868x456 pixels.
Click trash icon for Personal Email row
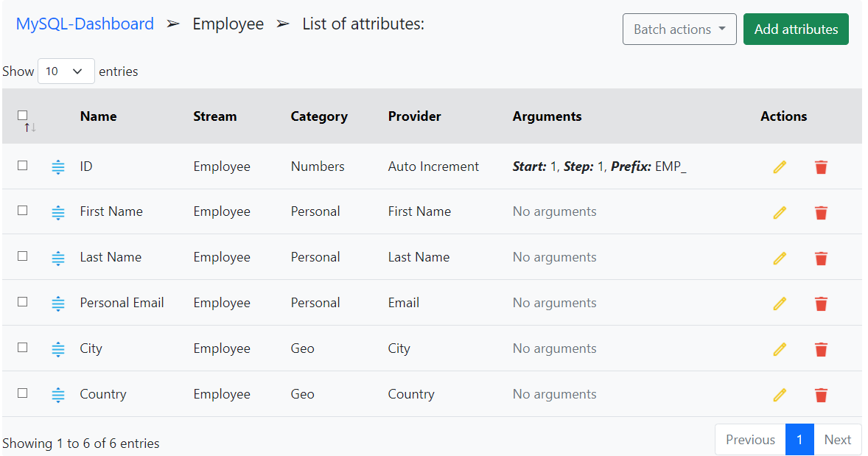821,304
